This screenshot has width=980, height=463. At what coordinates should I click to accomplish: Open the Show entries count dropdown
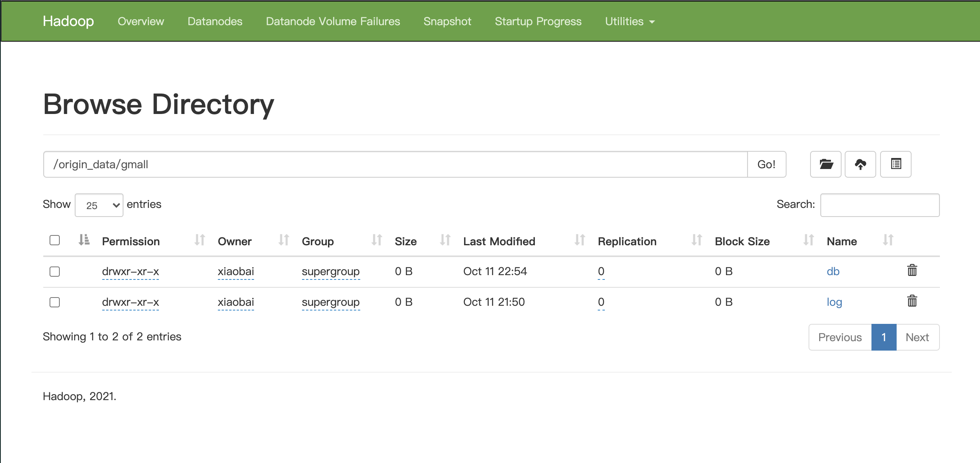coord(99,205)
